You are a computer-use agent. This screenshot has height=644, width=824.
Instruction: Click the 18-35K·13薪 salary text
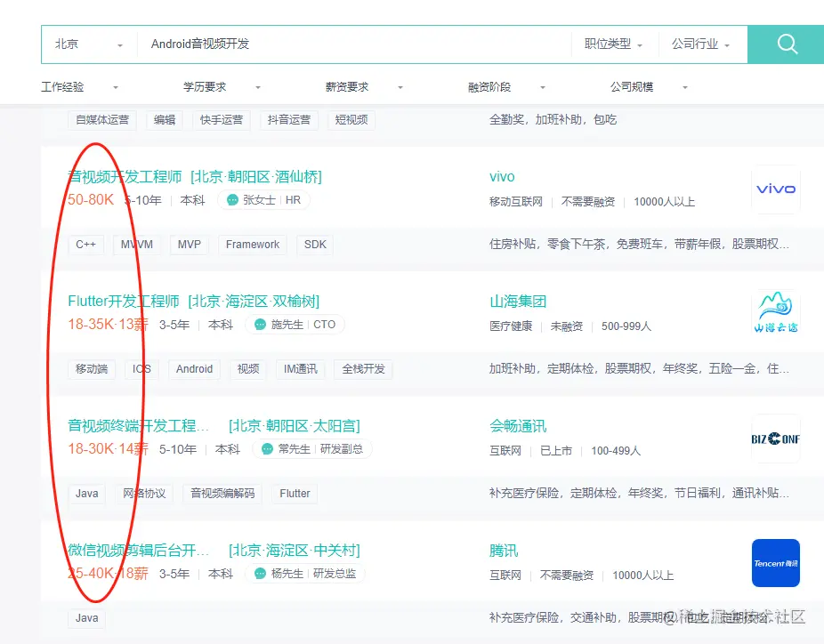[x=108, y=324]
